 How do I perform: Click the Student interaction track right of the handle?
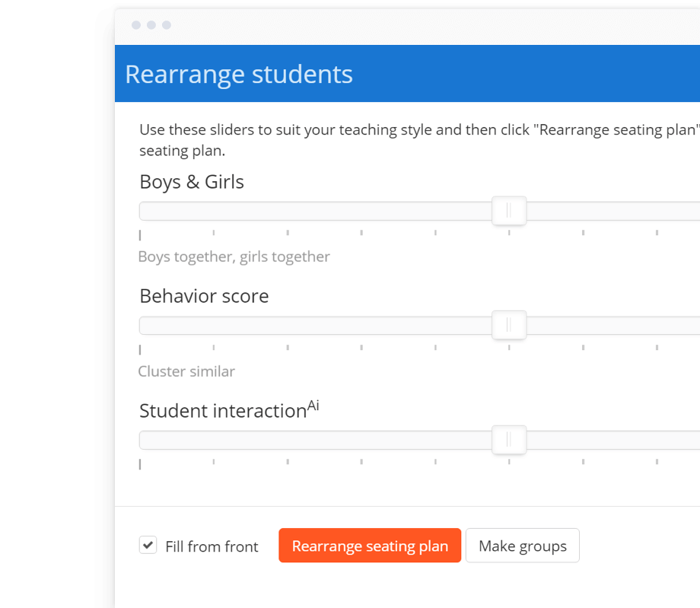pyautogui.click(x=613, y=440)
